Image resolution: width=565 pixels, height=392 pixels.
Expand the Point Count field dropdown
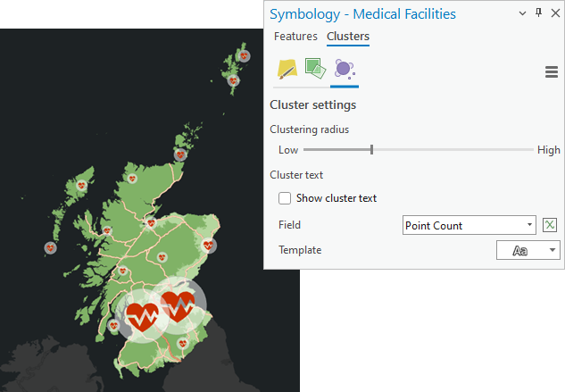click(x=530, y=225)
